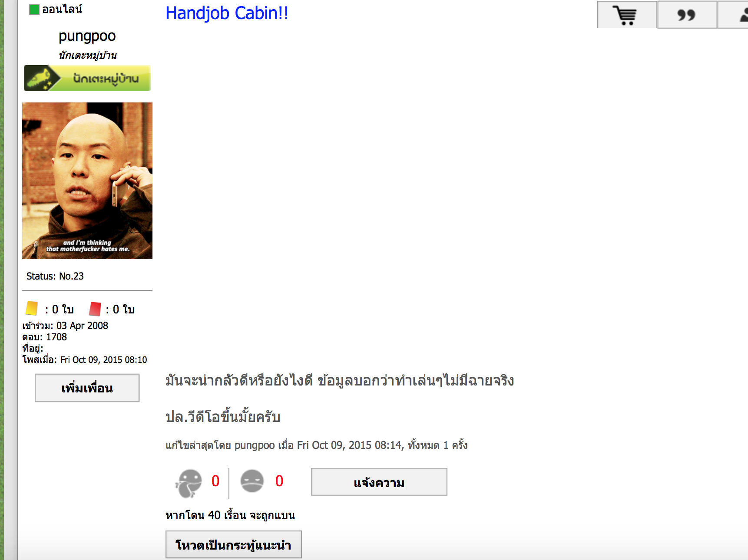Click the green football boot rank badge
Image resolution: width=748 pixels, height=560 pixels.
(87, 78)
